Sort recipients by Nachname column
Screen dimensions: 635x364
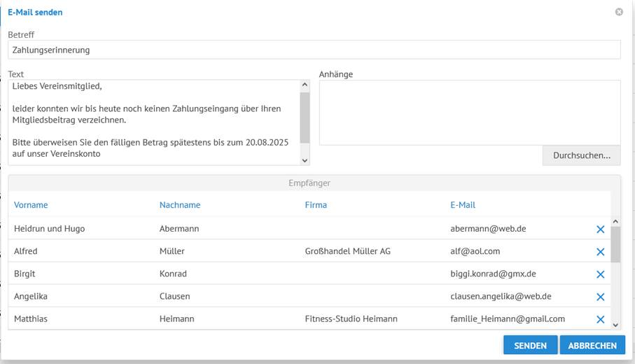pyautogui.click(x=180, y=205)
